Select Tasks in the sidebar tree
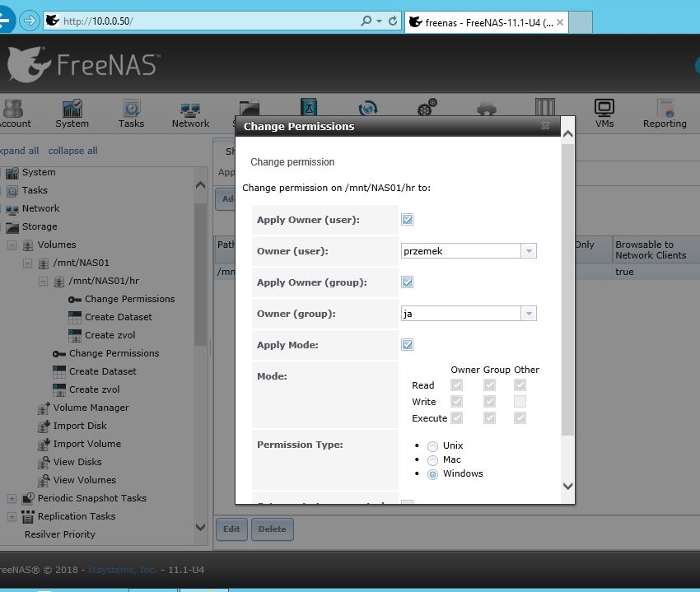Screen dimensions: 700x592 35,191
